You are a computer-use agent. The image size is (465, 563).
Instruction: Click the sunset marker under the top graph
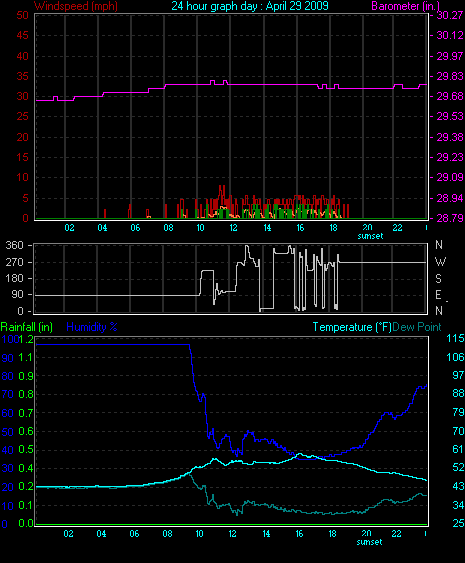point(370,236)
